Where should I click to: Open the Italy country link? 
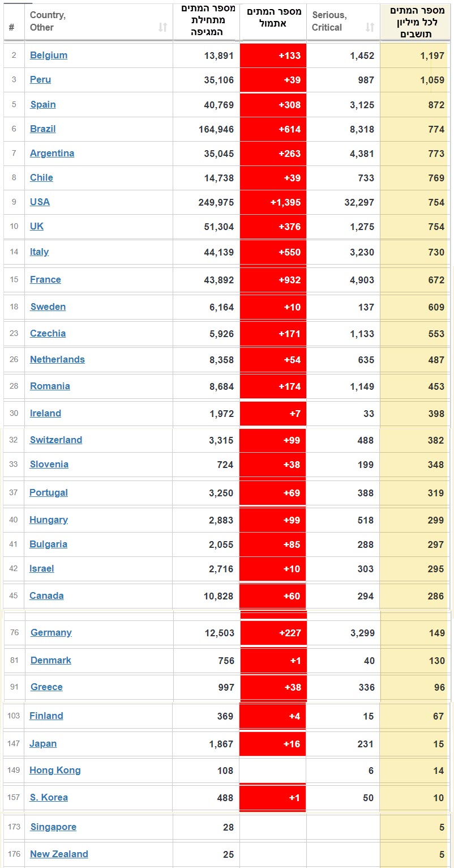(39, 252)
